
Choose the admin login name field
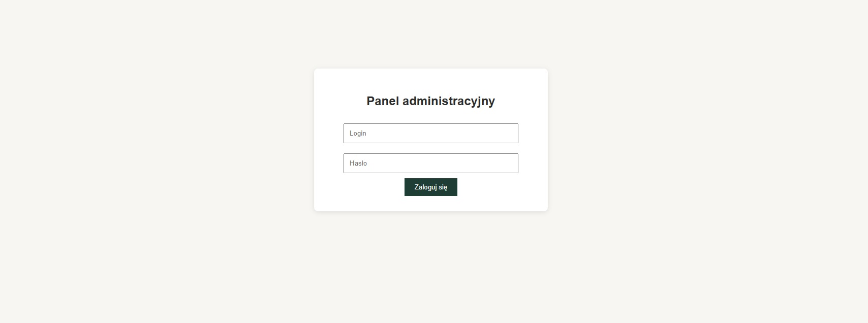click(430, 133)
